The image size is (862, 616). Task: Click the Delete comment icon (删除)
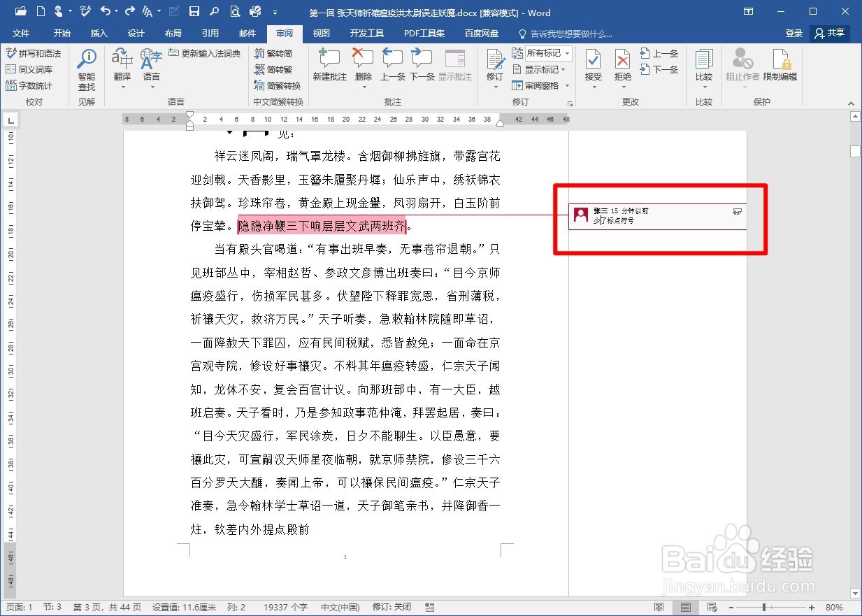[x=363, y=59]
